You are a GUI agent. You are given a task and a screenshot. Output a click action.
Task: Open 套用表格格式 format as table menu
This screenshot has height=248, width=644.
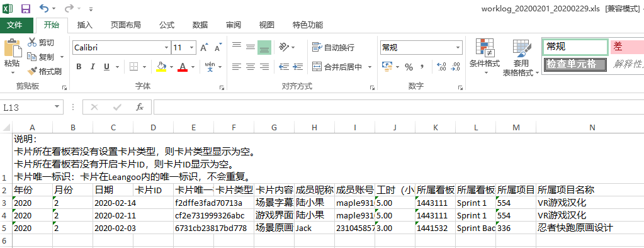tap(522, 57)
